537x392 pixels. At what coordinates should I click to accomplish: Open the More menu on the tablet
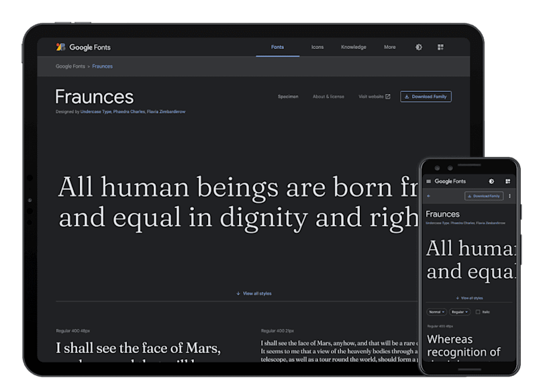click(390, 47)
